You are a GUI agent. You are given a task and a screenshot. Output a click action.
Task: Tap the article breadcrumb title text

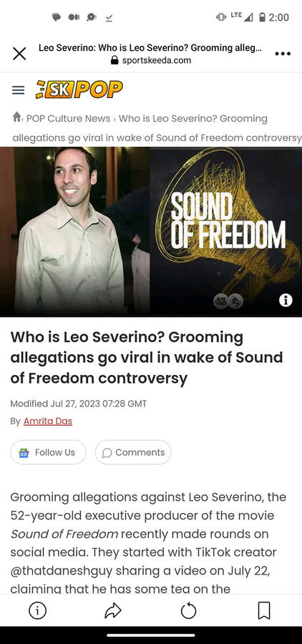point(157,128)
